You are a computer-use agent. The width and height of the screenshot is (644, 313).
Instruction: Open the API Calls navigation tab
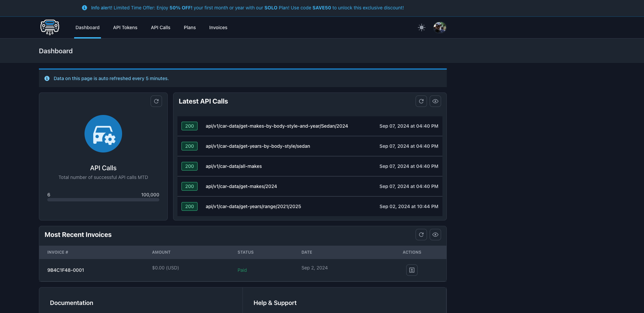[161, 27]
